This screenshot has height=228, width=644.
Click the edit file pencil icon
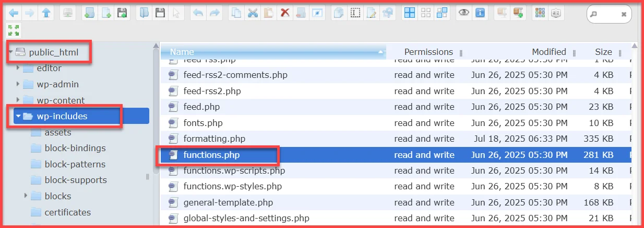[x=371, y=13]
